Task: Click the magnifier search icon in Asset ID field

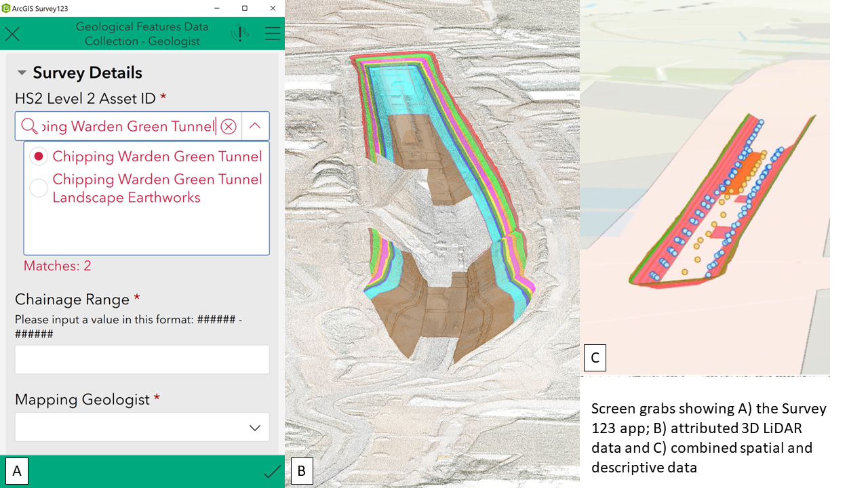Action: point(29,126)
